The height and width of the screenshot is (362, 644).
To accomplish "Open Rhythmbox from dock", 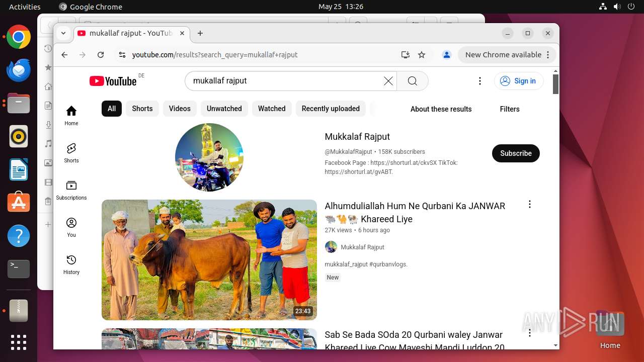I will [19, 136].
